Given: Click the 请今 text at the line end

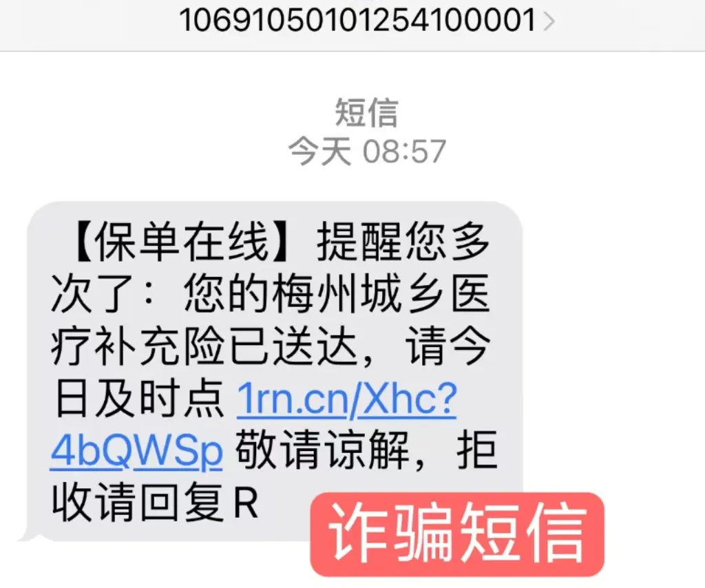Looking at the screenshot, I should click(x=448, y=346).
